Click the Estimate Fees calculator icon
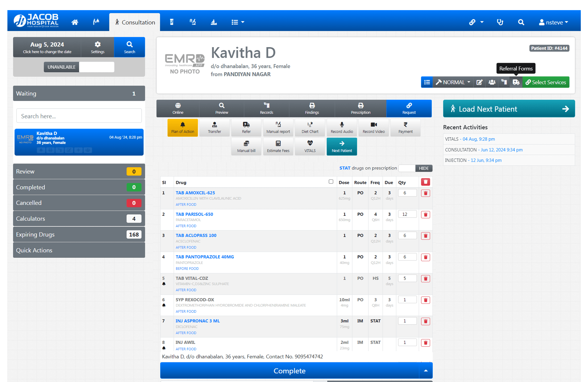The width and height of the screenshot is (588, 382). pyautogui.click(x=278, y=146)
